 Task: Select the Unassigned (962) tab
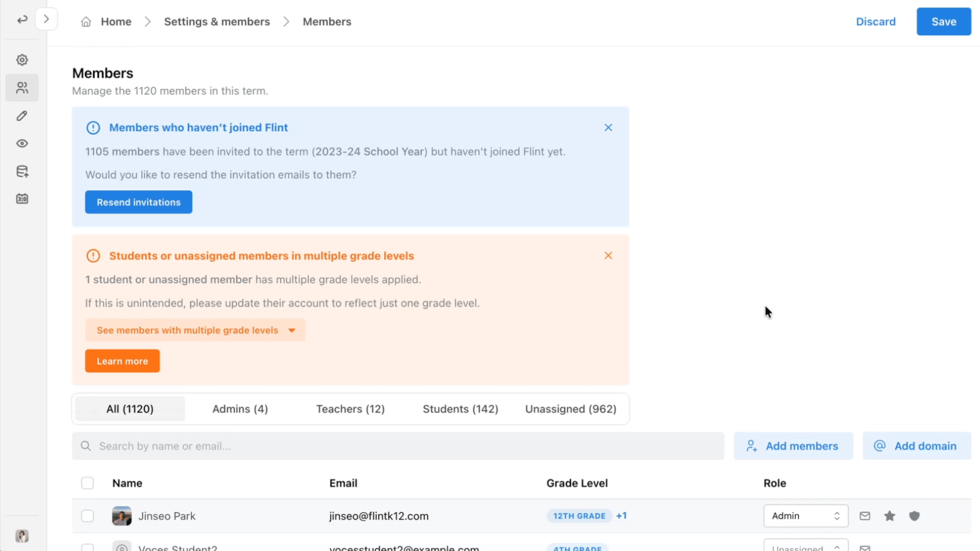tap(571, 409)
